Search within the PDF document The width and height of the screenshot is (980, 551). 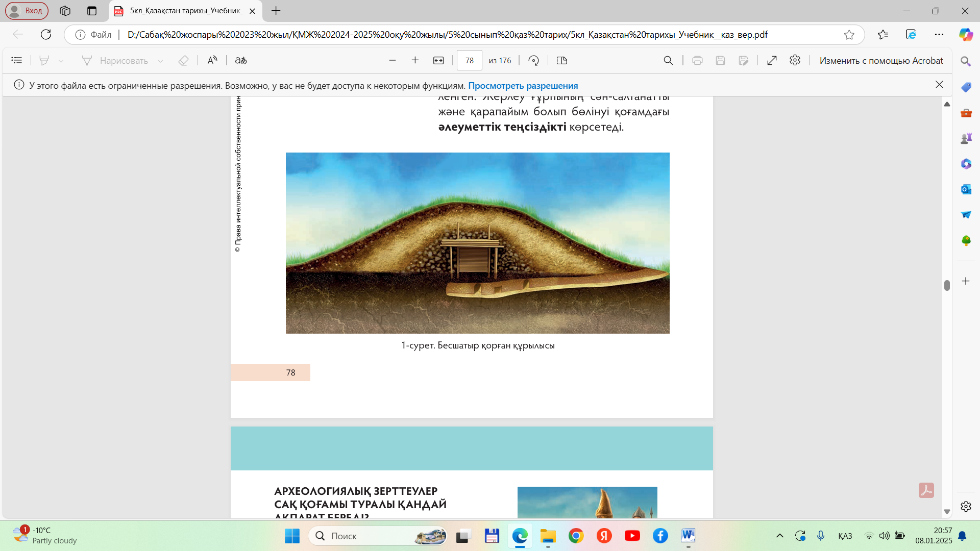(668, 60)
